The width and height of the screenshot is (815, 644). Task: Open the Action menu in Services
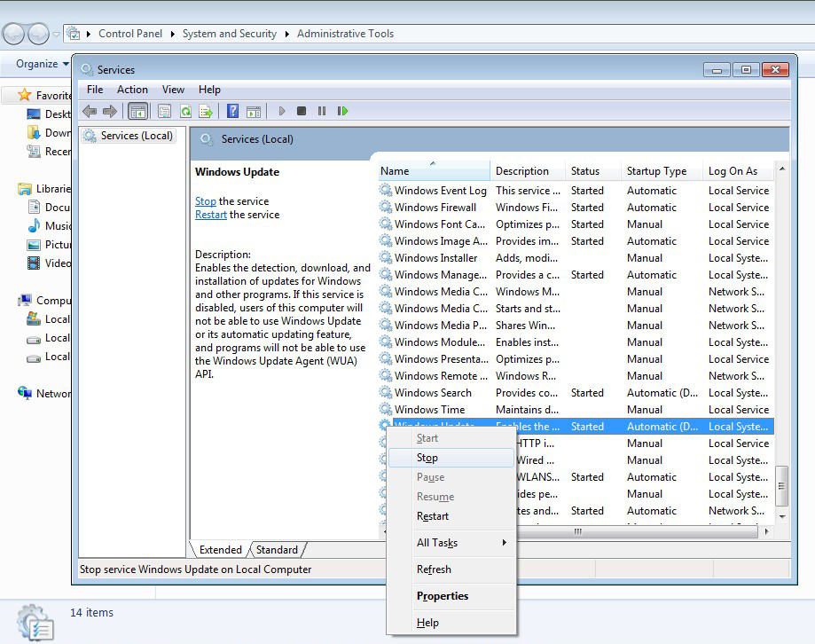[x=132, y=90]
